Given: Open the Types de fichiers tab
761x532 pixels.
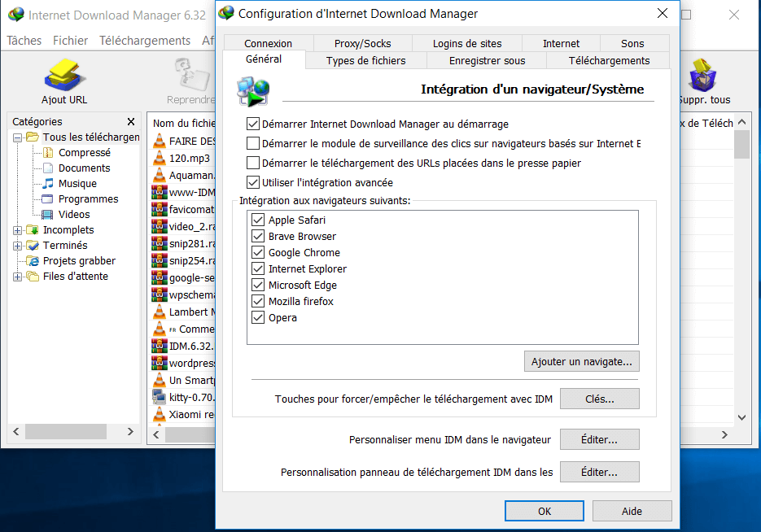Looking at the screenshot, I should pos(366,61).
